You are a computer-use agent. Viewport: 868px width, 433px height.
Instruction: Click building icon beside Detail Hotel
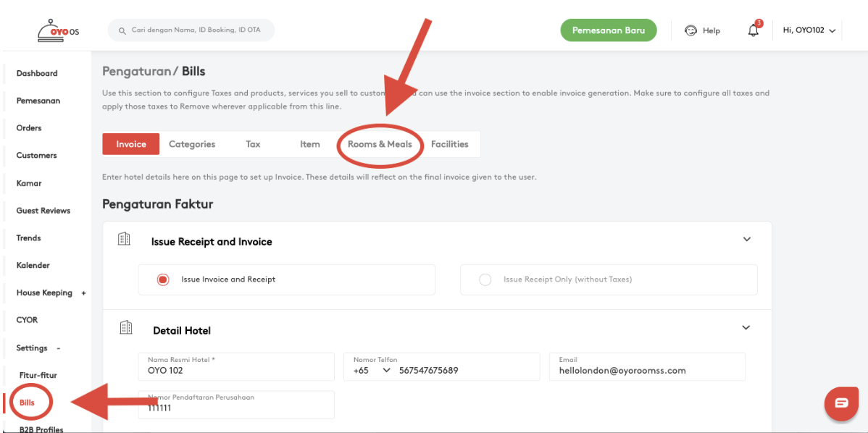[x=125, y=327]
